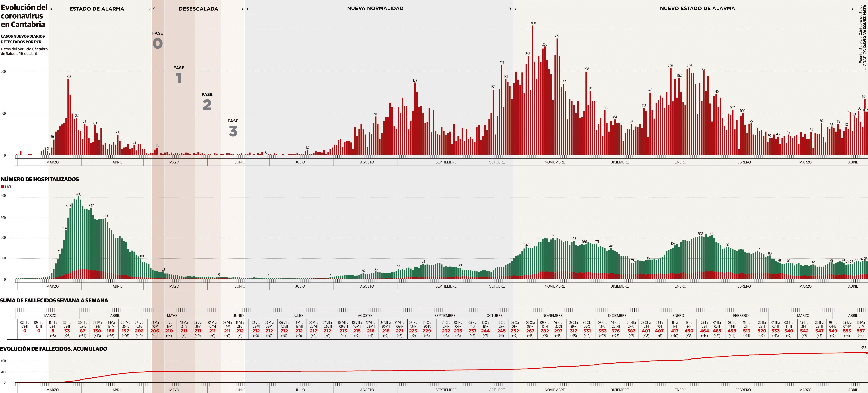Click the red UCI legend square
This screenshot has height=393, width=868.
[x=2, y=187]
